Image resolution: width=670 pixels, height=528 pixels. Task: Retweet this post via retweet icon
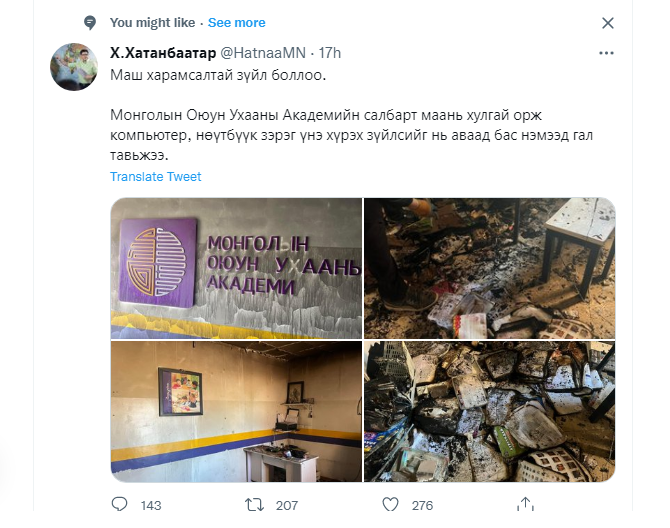point(254,505)
